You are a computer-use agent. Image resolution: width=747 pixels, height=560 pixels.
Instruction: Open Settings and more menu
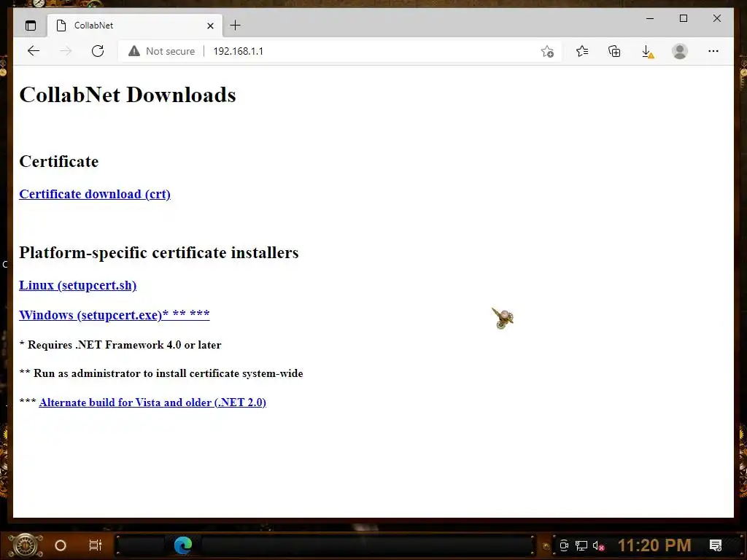coord(713,51)
